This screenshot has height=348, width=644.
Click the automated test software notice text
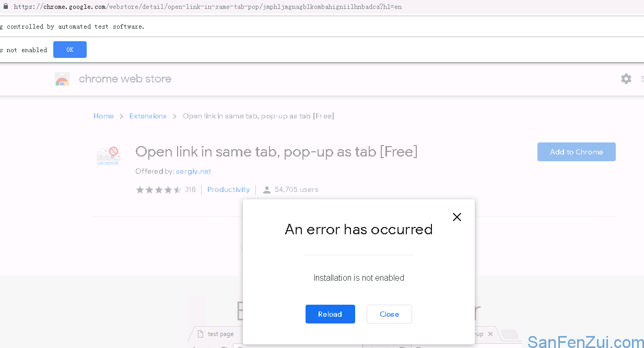tap(72, 26)
